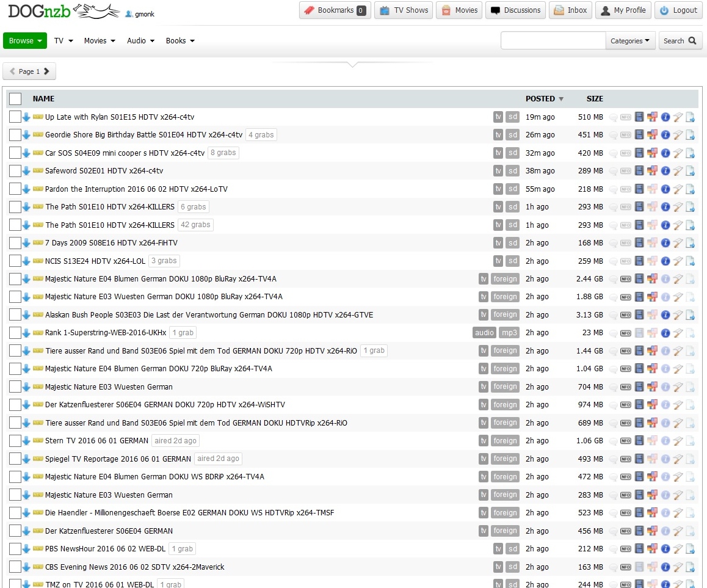Download NZB arrow for Up Late with Rylan

tap(26, 117)
